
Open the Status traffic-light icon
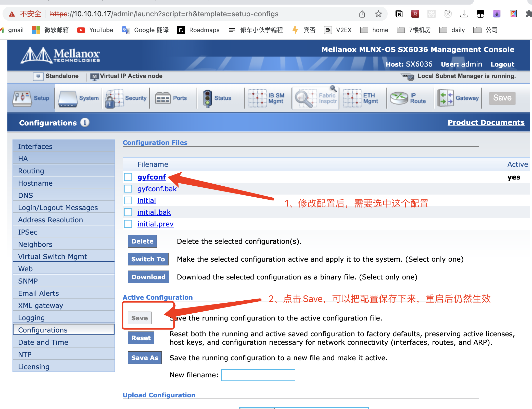(x=207, y=98)
